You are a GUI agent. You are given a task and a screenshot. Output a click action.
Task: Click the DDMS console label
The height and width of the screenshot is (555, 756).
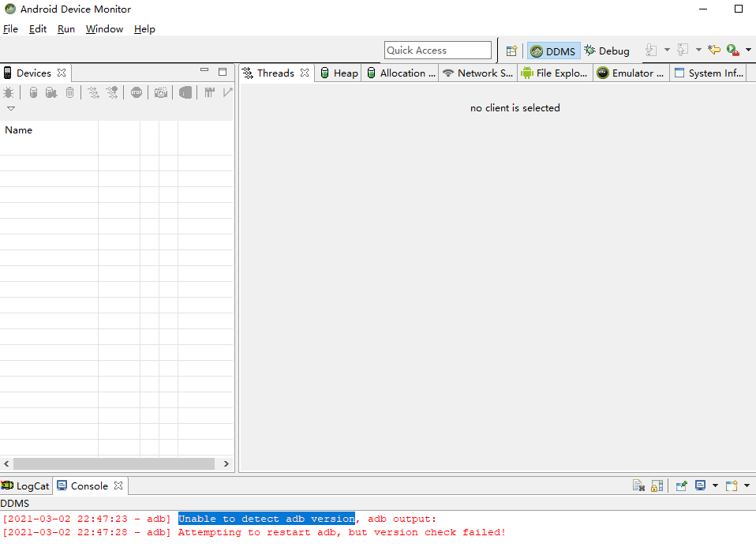[14, 504]
